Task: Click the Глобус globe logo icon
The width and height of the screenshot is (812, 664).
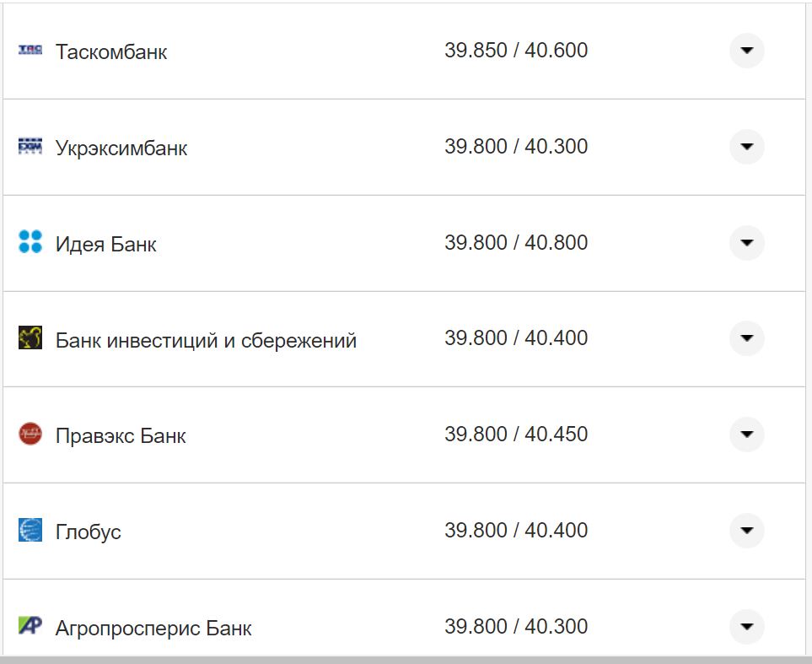Action: pyautogui.click(x=30, y=531)
